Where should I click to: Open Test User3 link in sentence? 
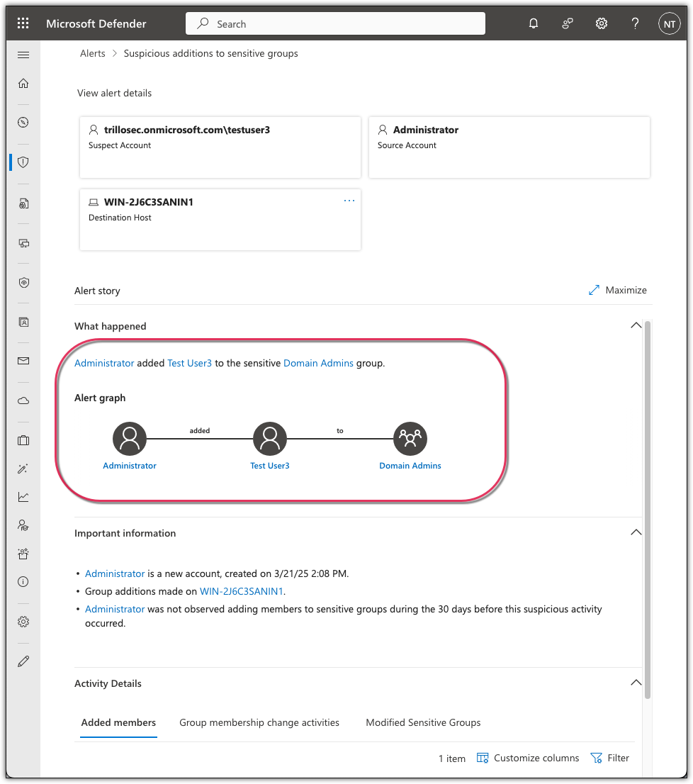189,364
